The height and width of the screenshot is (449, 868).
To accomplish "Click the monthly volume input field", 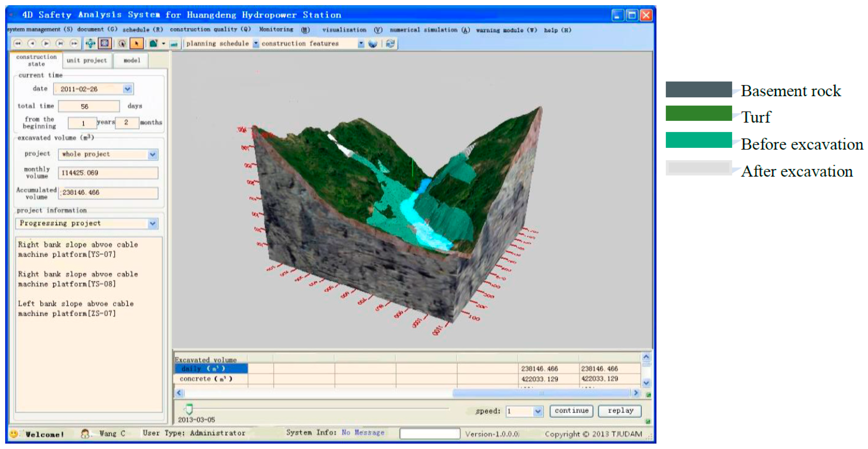I will click(x=108, y=173).
